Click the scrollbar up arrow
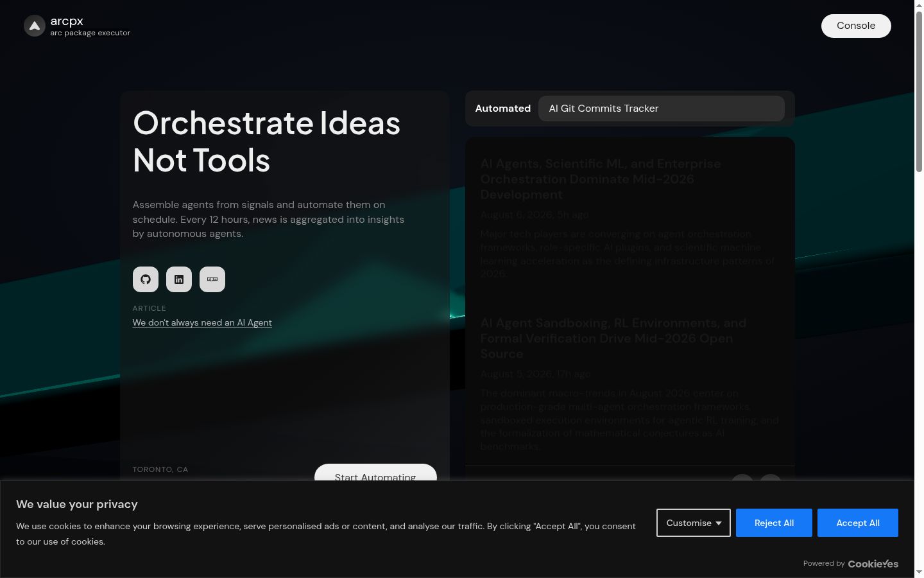Screen dimensions: 924x578 point(919,5)
